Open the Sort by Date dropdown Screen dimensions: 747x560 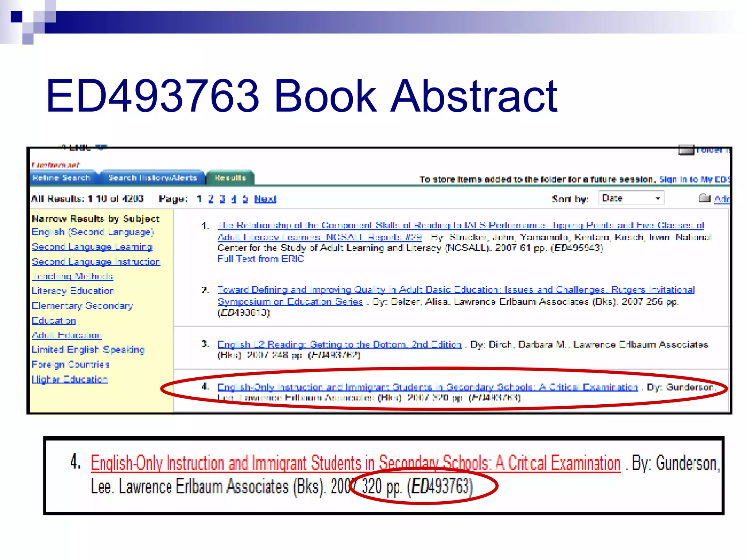[x=631, y=198]
